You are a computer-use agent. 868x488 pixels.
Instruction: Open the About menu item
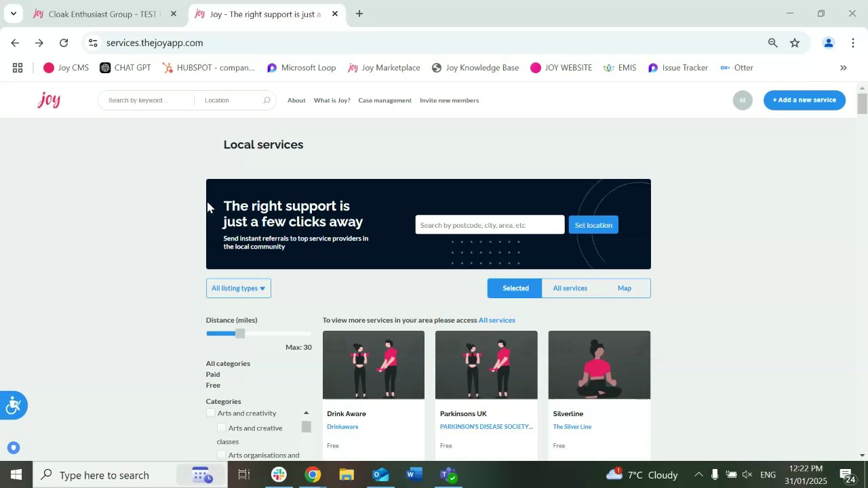point(296,100)
